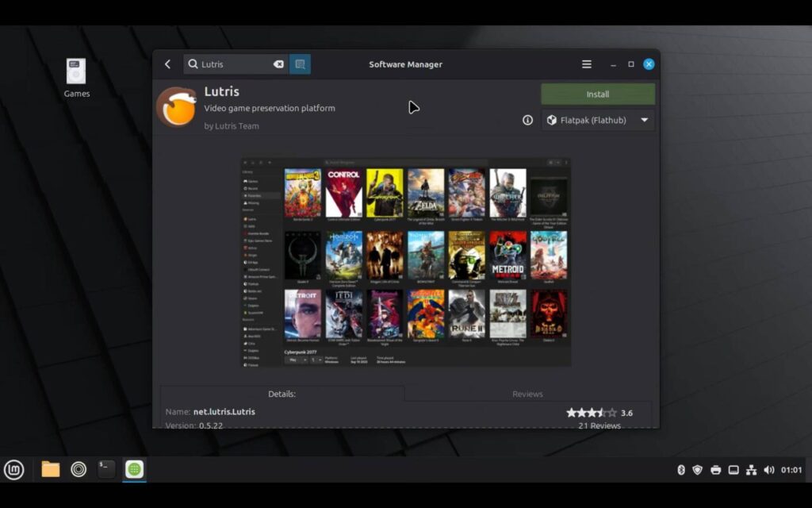This screenshot has width=812, height=508.
Task: Open package info icon next to Flatpak
Action: (x=527, y=121)
